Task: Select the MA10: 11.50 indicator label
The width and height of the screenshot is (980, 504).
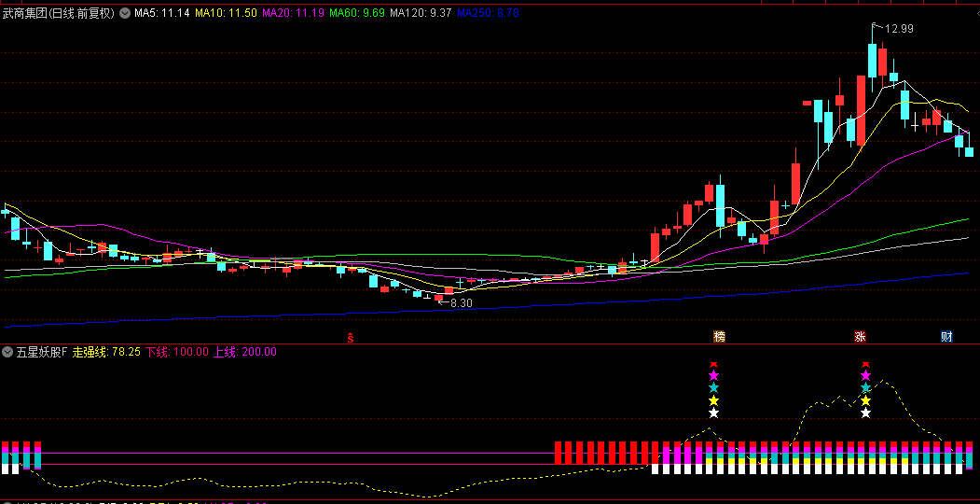Action: [226, 12]
